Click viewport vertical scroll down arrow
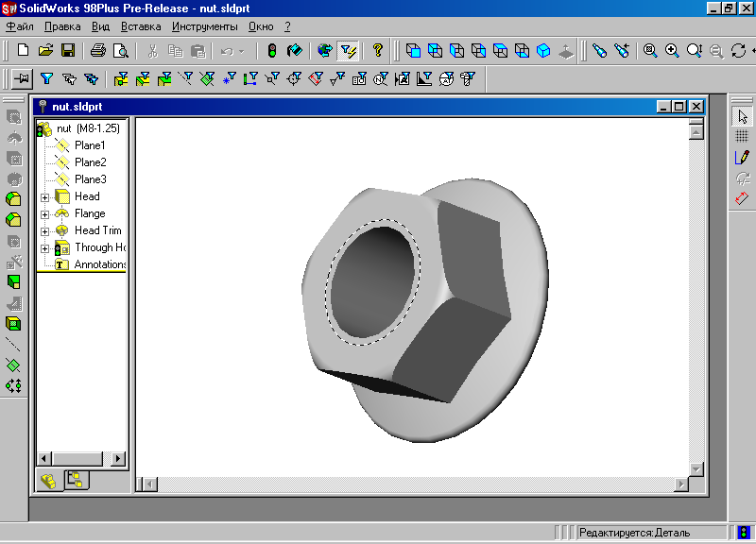756x544 pixels. point(696,468)
